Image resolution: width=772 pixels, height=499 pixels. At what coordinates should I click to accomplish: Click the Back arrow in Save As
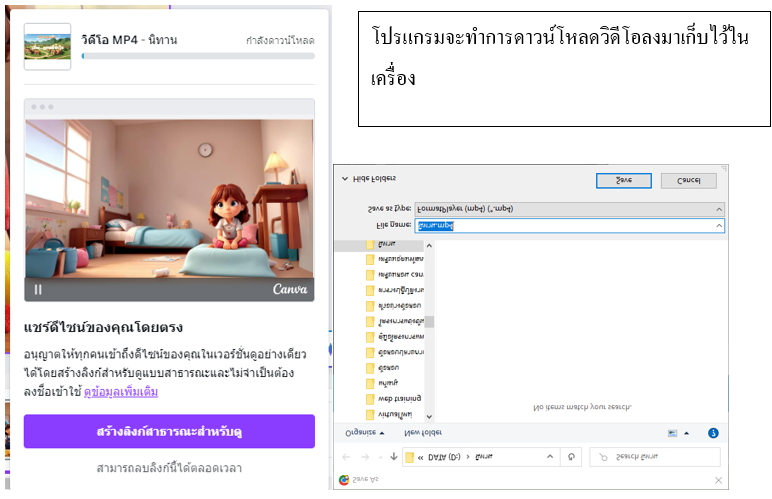(346, 457)
